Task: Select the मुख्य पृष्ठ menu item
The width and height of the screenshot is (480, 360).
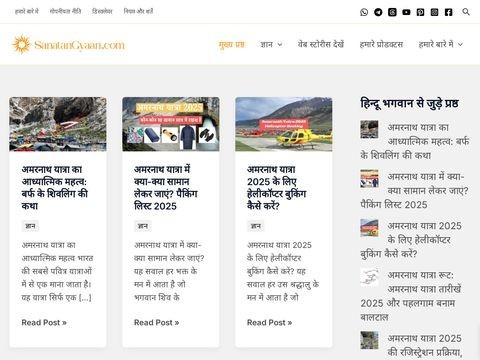Action: tap(231, 44)
